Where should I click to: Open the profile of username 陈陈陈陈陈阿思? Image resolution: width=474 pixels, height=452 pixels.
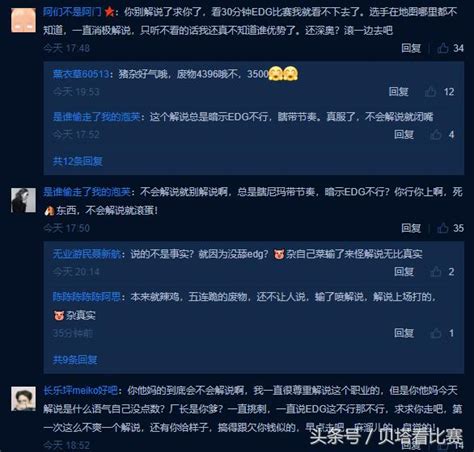87,296
